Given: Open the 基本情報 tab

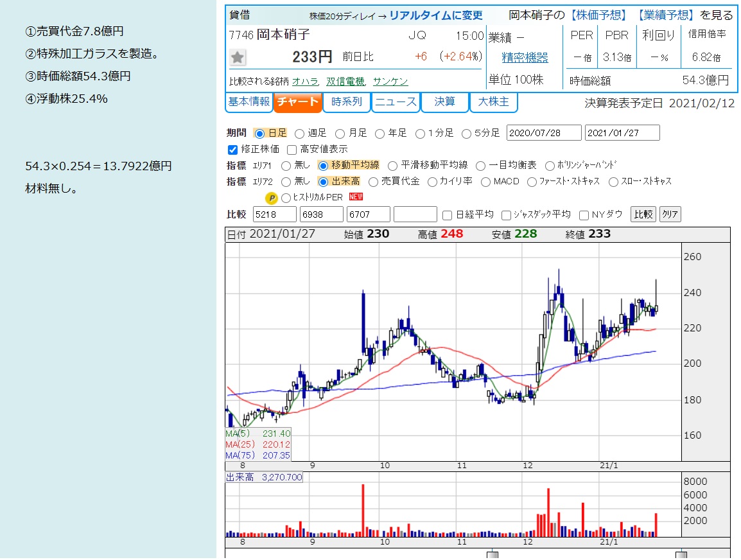Looking at the screenshot, I should [249, 102].
